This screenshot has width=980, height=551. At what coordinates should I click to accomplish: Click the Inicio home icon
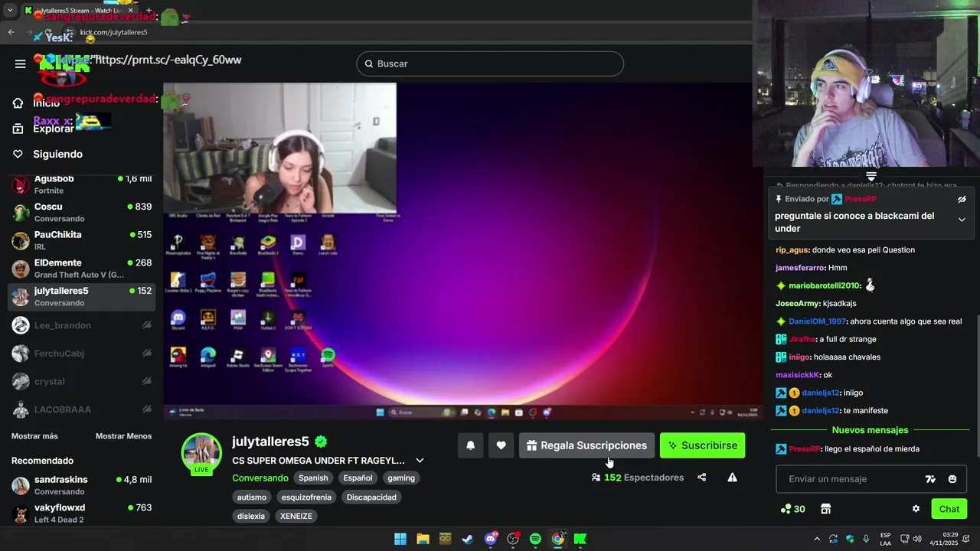click(x=18, y=103)
